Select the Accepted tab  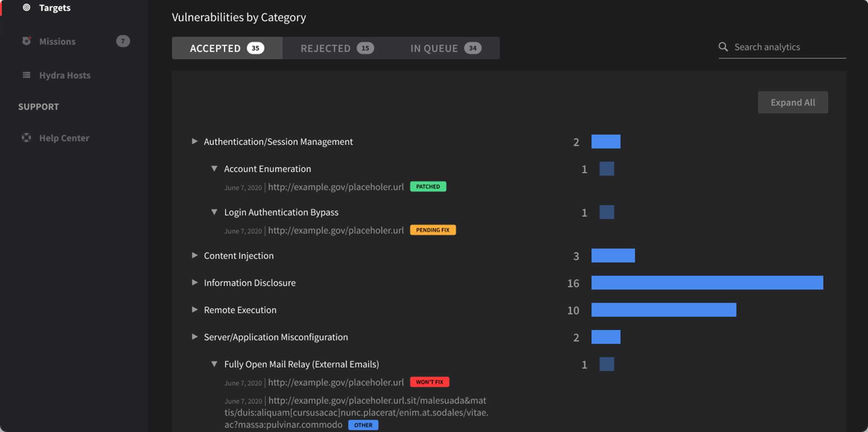(227, 48)
